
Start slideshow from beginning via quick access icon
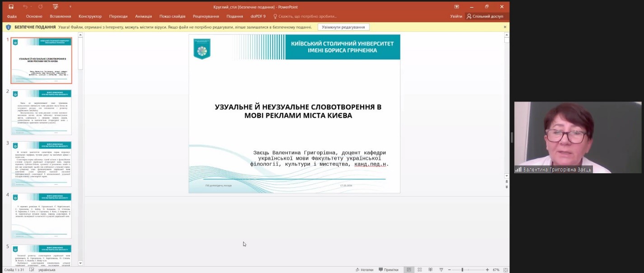coord(55,7)
